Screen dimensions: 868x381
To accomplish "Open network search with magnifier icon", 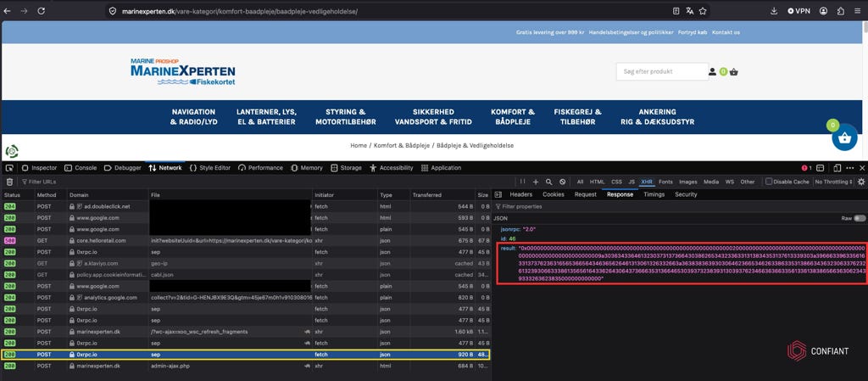I will tap(548, 182).
